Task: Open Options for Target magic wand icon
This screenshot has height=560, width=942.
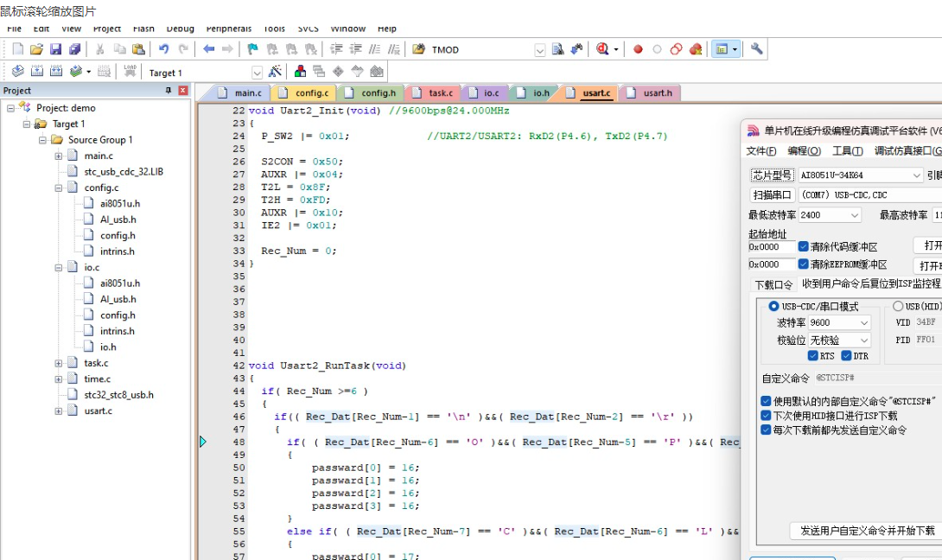Action: tap(275, 72)
